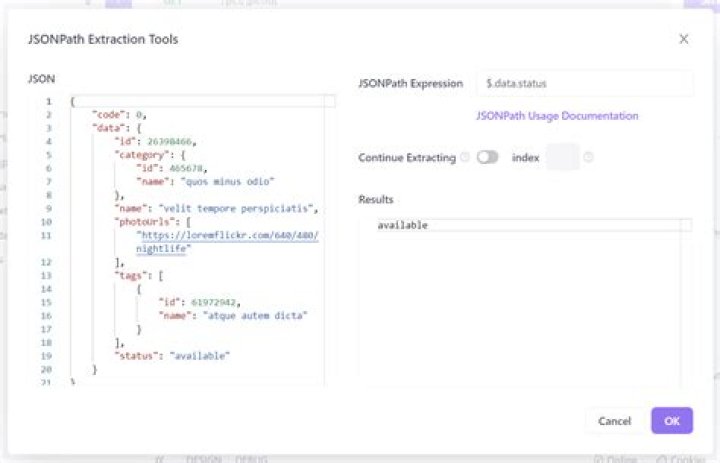This screenshot has height=463, width=720.
Task: Open the lorempixel photo URL link
Action: 227,242
